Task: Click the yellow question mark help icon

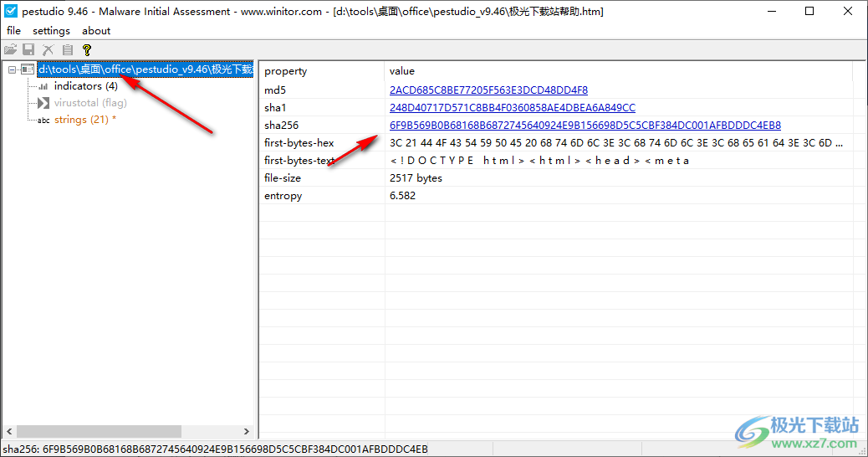Action: tap(86, 49)
